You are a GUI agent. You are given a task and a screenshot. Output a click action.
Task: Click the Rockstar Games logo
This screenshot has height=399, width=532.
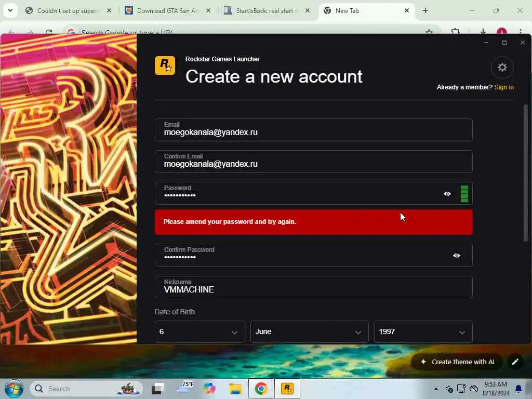click(x=165, y=65)
